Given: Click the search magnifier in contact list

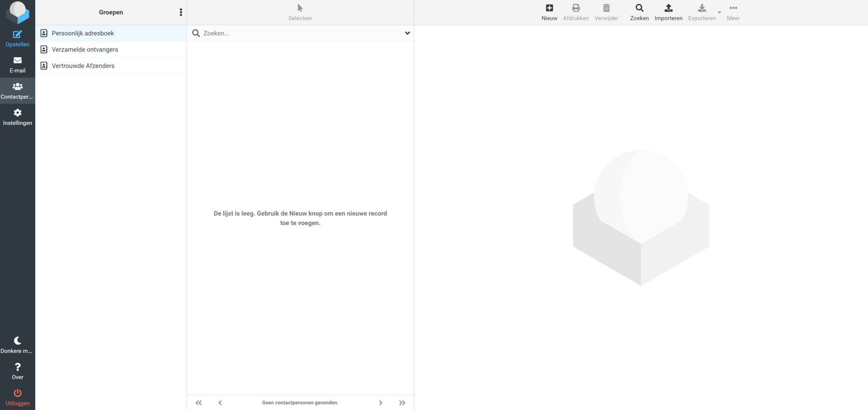Looking at the screenshot, I should (196, 33).
